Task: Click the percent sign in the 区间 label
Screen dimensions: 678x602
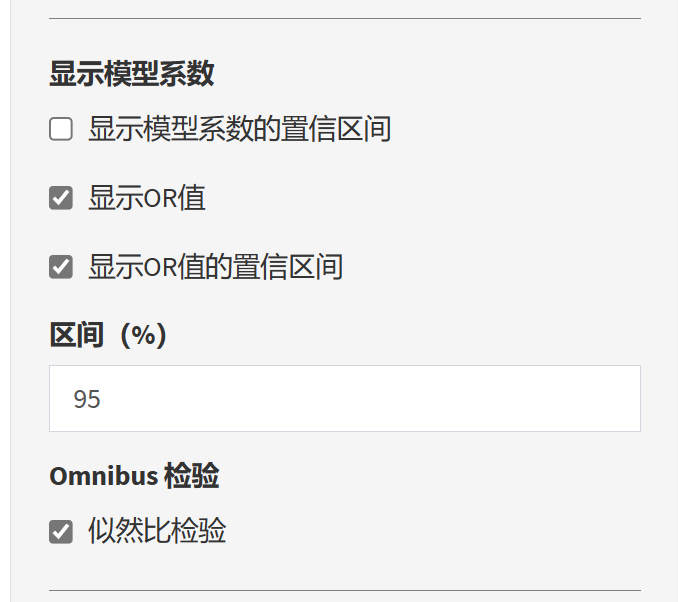Action: click(x=143, y=335)
